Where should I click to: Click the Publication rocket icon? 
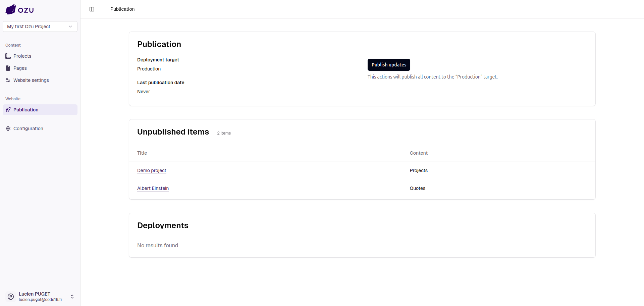(8, 110)
